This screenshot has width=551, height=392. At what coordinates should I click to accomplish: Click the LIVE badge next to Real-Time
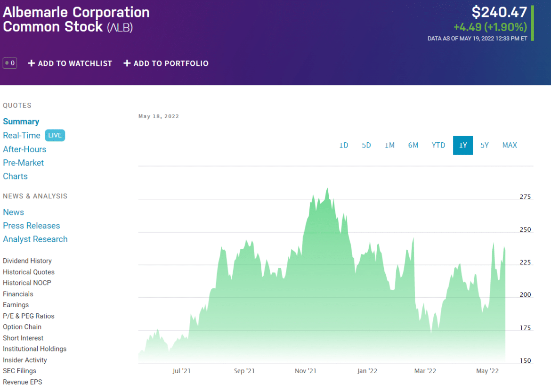55,135
